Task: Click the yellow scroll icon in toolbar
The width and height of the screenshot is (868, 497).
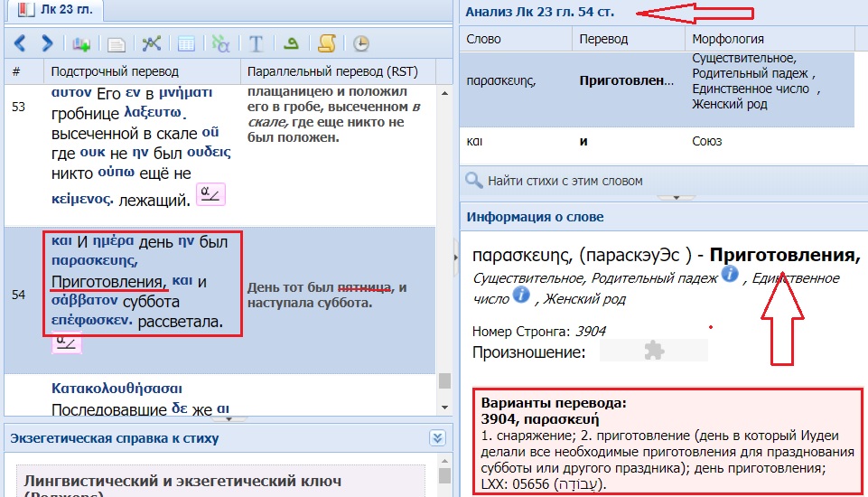Action: click(327, 43)
